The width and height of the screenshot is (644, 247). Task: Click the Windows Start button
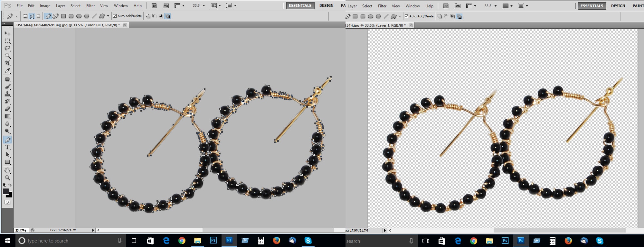coord(8,241)
